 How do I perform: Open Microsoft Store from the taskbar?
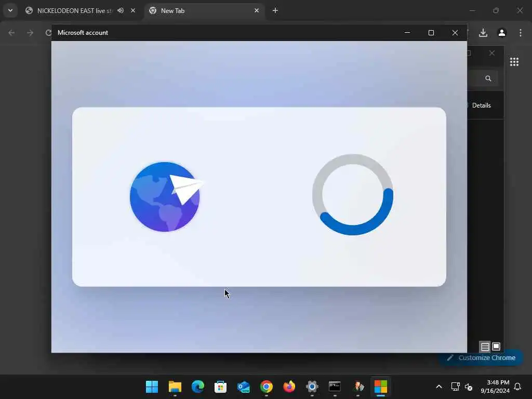[x=220, y=387]
